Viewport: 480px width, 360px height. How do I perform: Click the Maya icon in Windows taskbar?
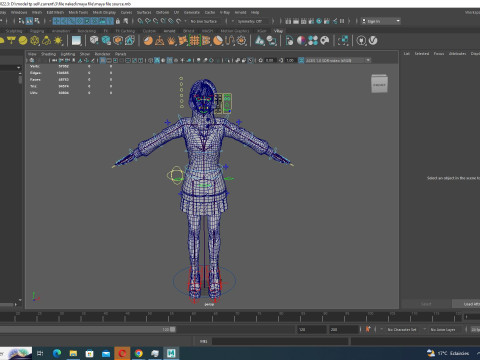coord(171,353)
